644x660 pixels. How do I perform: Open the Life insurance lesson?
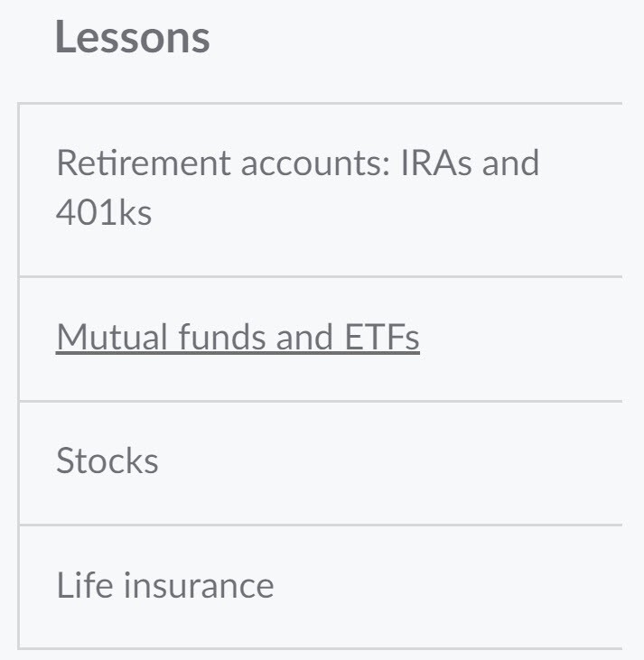pos(165,585)
